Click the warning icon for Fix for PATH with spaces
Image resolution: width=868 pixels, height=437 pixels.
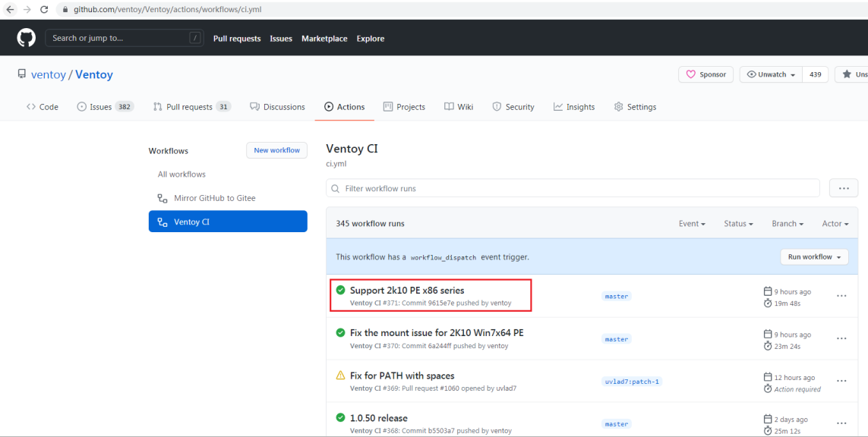(340, 376)
